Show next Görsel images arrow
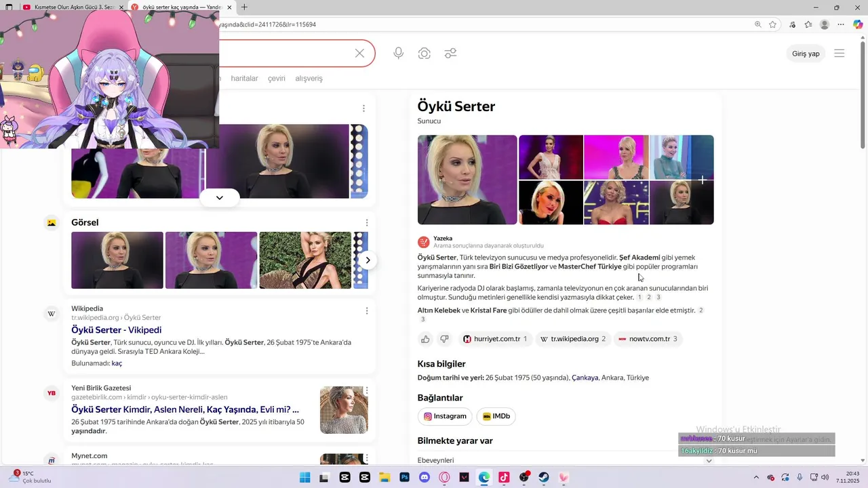The image size is (868, 488). click(368, 260)
